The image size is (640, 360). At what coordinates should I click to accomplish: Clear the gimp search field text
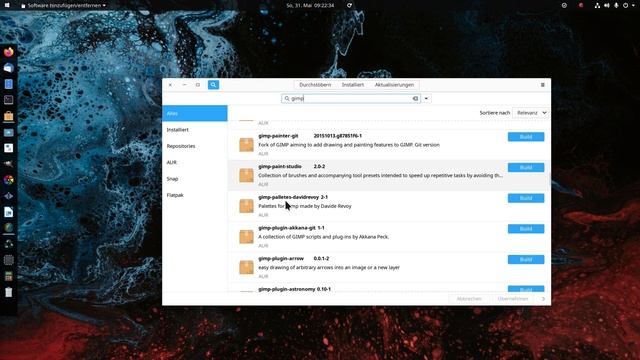pos(415,98)
